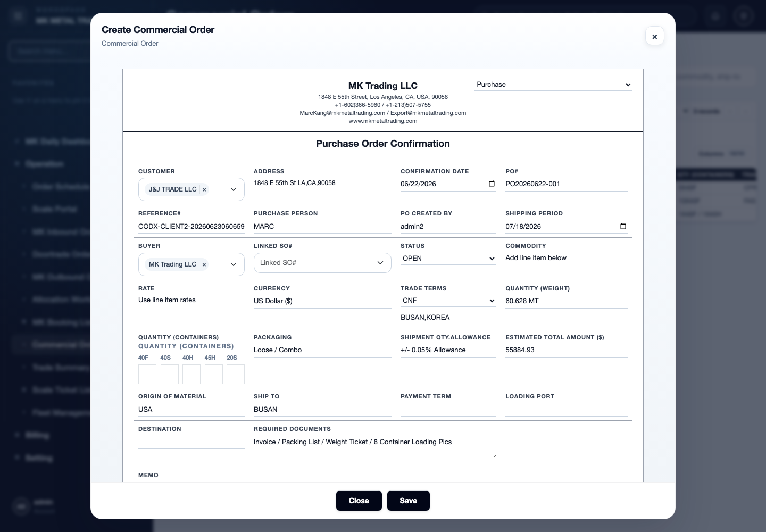
Task: Edit the Required Documents text area
Action: (x=375, y=447)
